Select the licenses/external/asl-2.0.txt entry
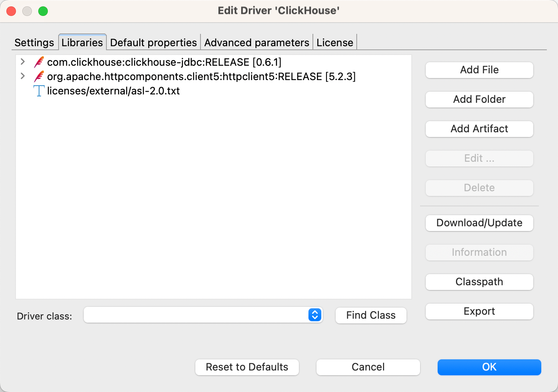This screenshot has width=558, height=392. pos(113,91)
